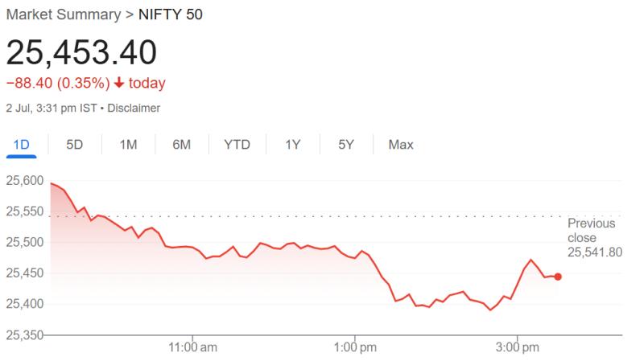Open the Disclaimer link
The height and width of the screenshot is (361, 644).
click(134, 108)
